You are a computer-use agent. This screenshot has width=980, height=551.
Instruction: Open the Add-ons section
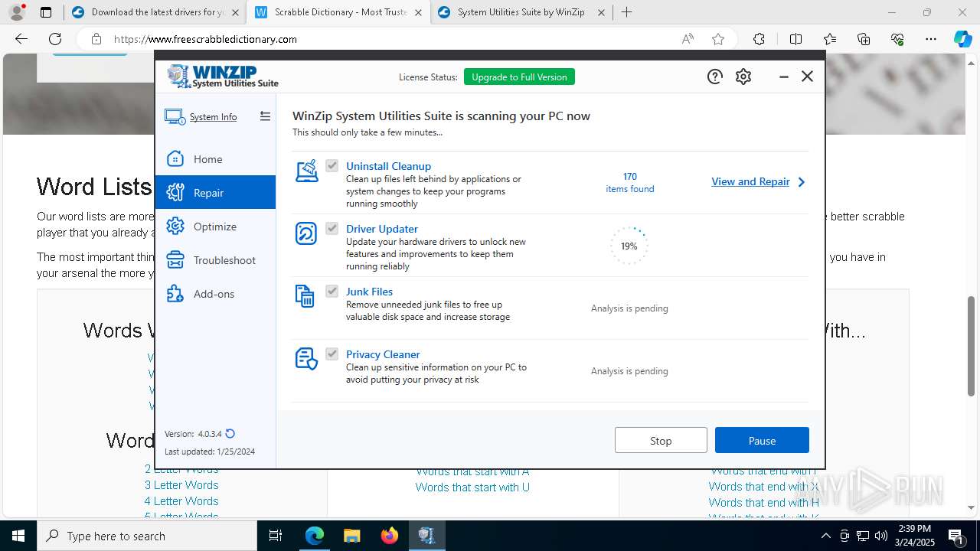(x=215, y=294)
